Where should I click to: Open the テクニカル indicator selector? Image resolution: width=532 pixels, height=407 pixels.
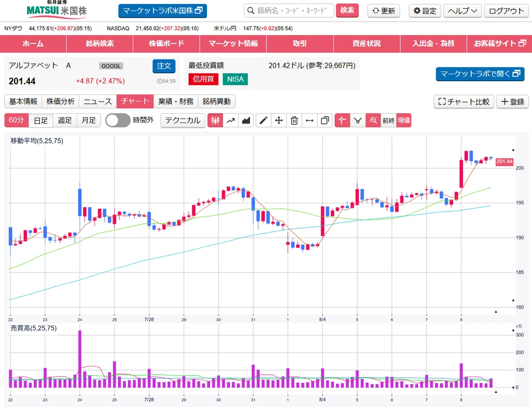(183, 120)
